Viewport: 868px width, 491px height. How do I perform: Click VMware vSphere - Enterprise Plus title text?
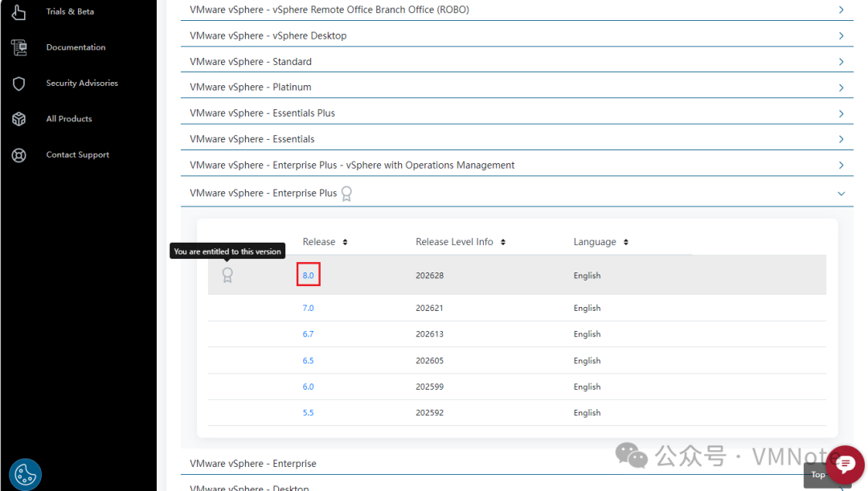(263, 193)
